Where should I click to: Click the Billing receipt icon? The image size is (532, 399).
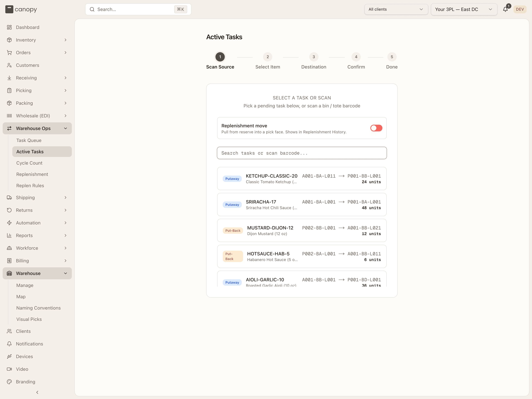(x=9, y=261)
